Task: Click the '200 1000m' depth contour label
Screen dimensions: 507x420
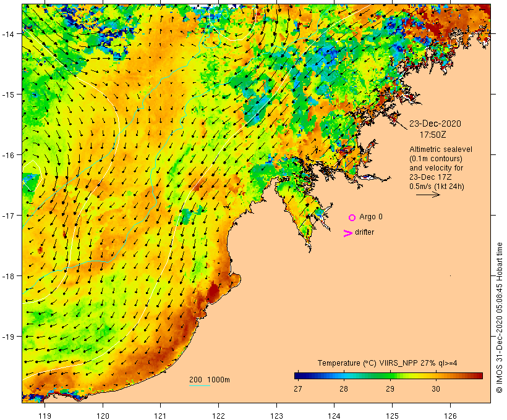Action: (x=210, y=380)
